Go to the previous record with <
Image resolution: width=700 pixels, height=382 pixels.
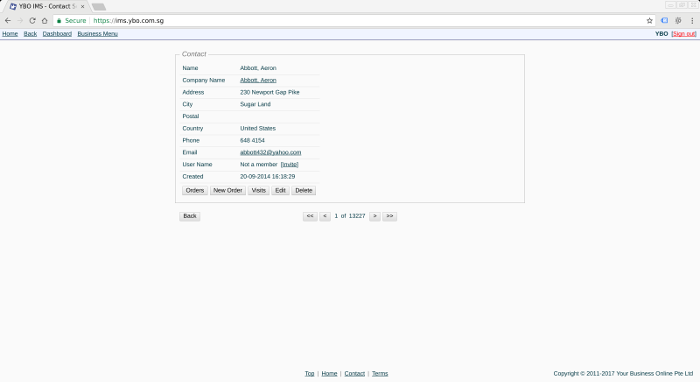(325, 216)
